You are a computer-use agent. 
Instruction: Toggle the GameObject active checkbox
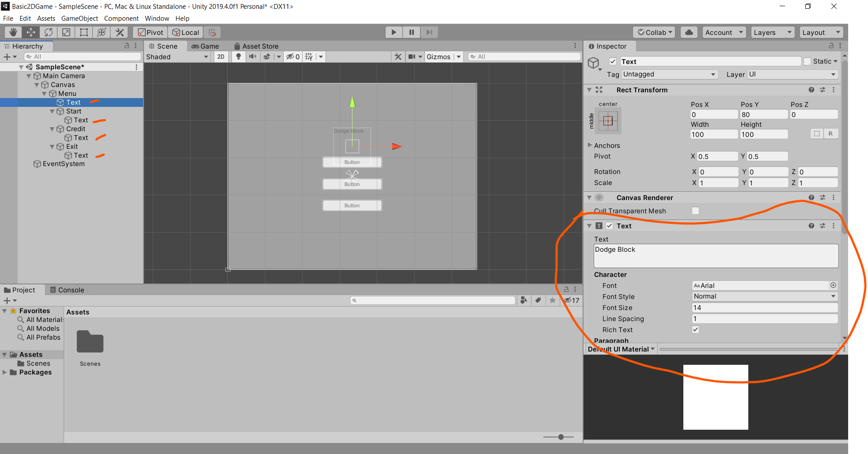point(613,61)
